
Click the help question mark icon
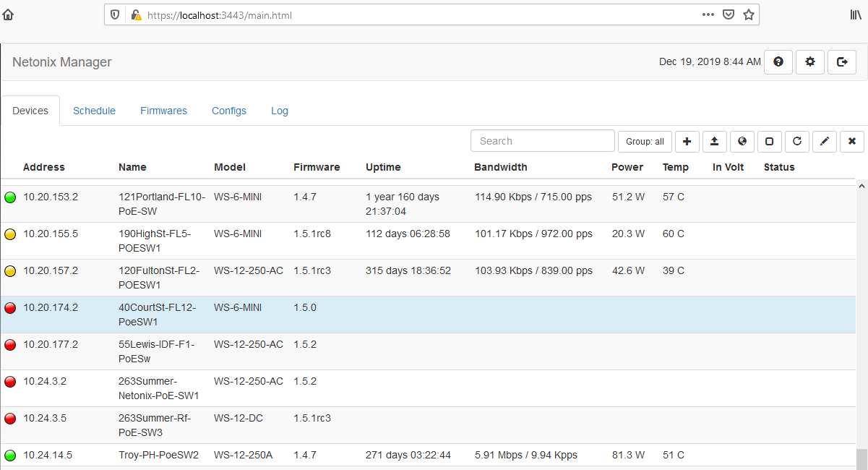[778, 62]
